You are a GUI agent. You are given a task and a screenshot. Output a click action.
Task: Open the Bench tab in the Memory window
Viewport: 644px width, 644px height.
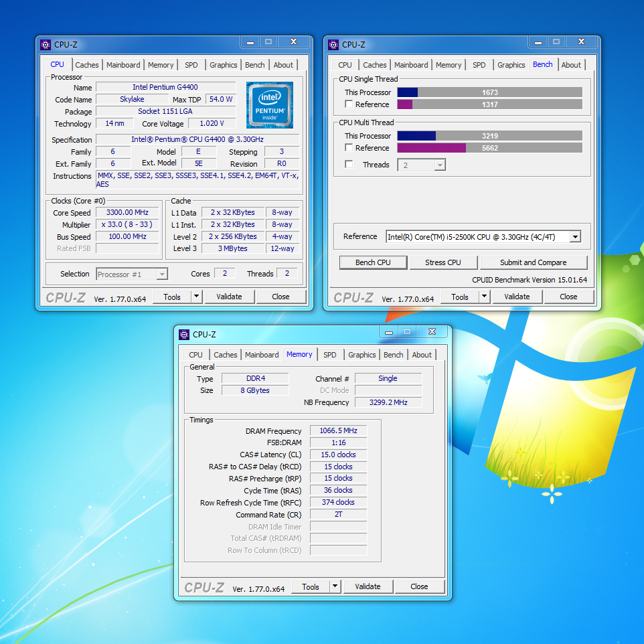pos(393,355)
